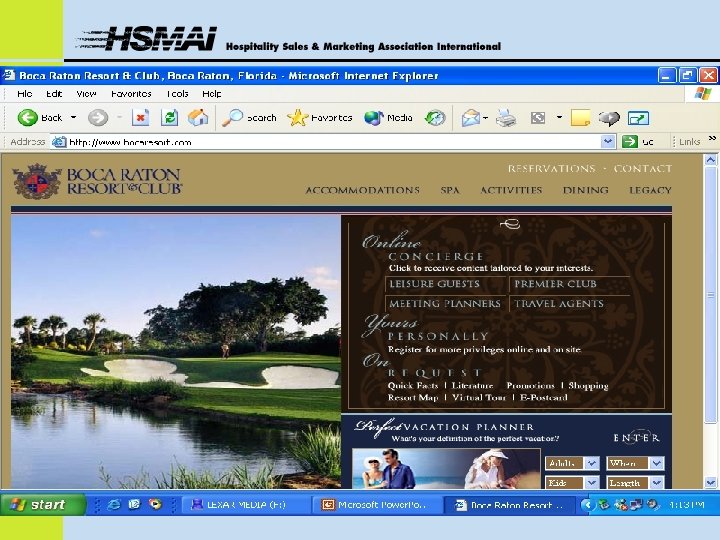Click the system tray expand arrow
The image size is (720, 540).
tap(587, 505)
